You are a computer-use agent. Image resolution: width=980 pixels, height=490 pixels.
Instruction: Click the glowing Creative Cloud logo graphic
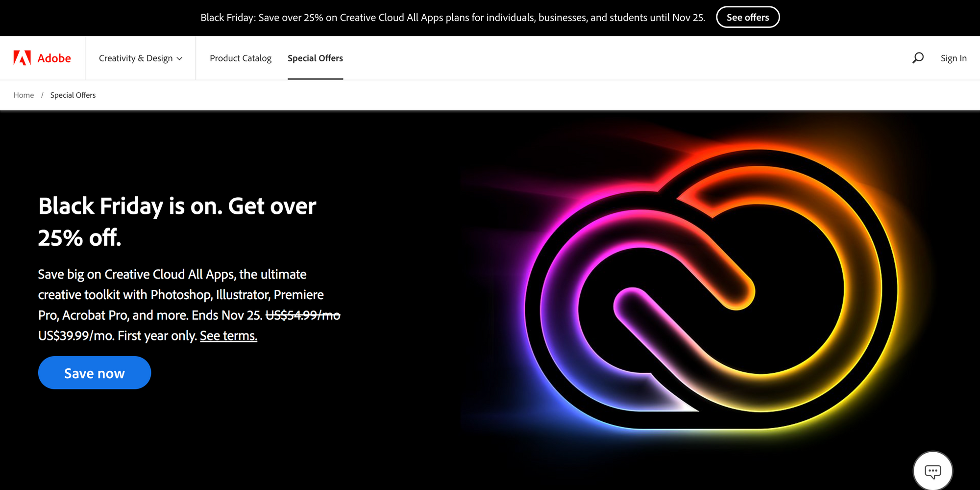[x=710, y=289]
